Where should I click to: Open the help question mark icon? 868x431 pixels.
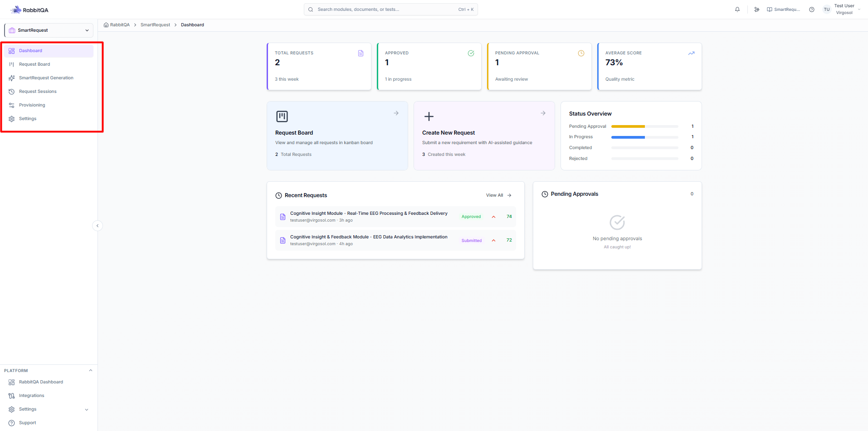(x=812, y=10)
